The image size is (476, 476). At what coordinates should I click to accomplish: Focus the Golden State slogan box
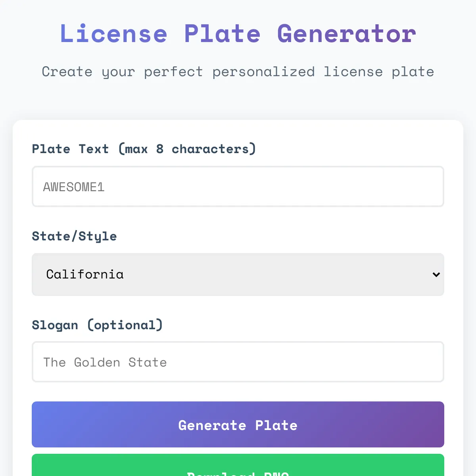[238, 362]
